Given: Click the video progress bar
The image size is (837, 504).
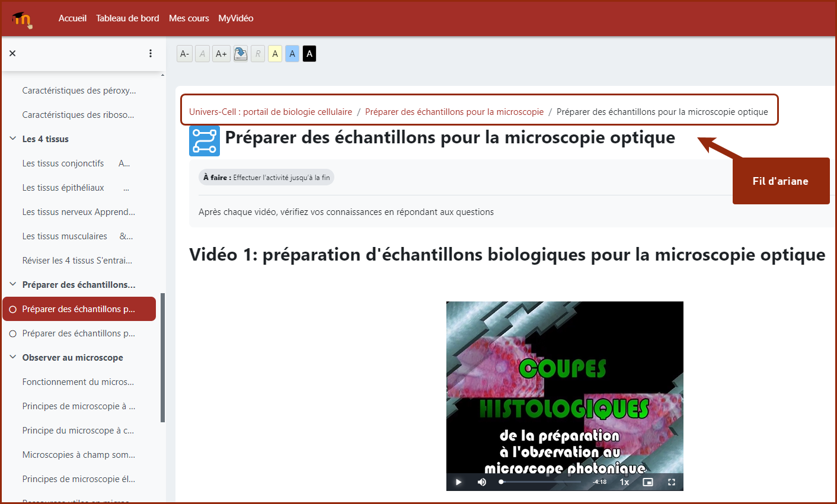Looking at the screenshot, I should (x=540, y=482).
